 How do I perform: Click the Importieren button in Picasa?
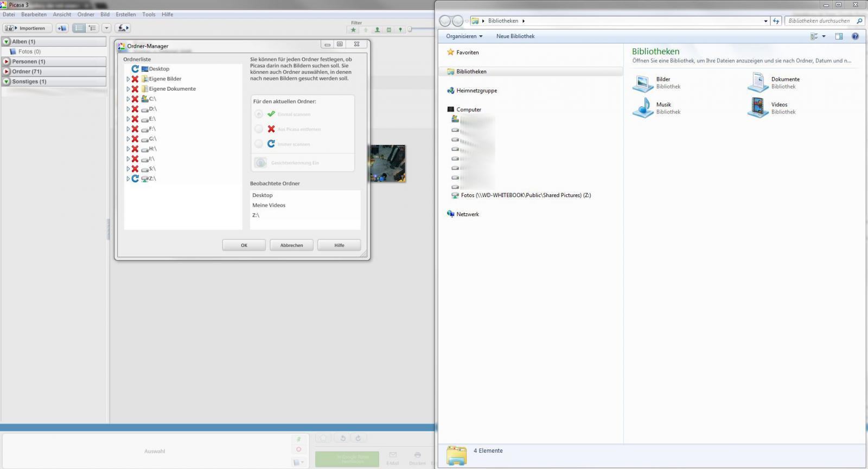28,28
